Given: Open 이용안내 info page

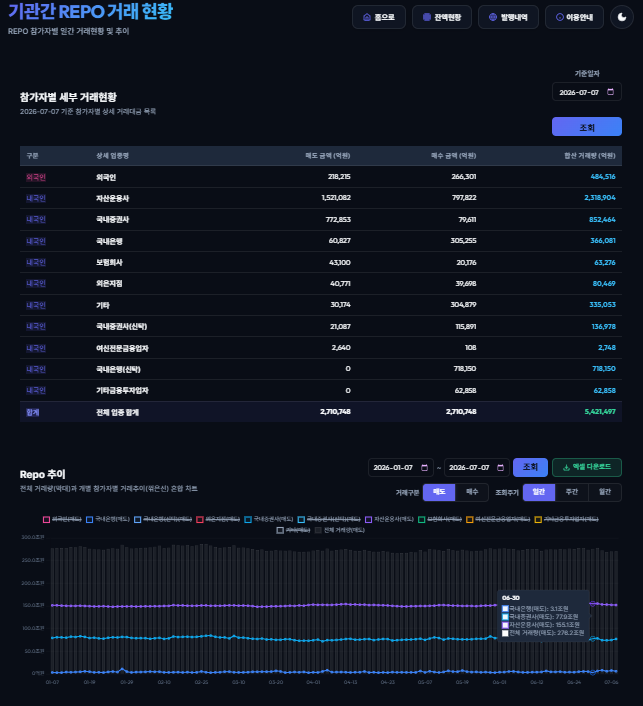Looking at the screenshot, I should (574, 17).
